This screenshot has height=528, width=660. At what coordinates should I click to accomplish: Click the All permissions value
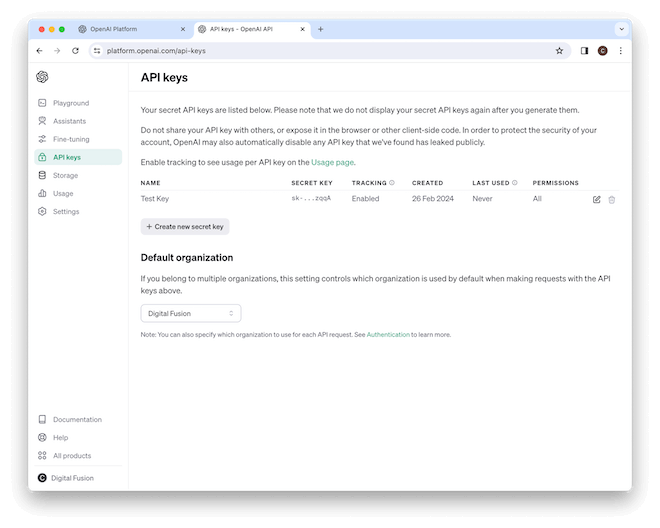point(537,199)
